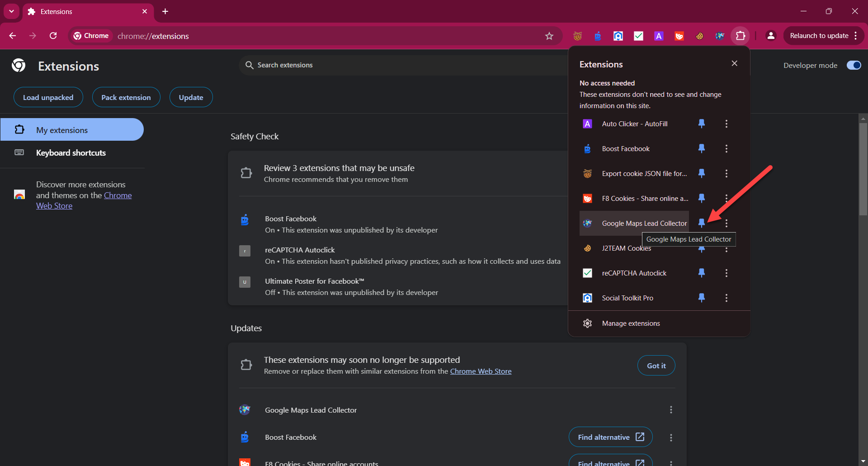Open more actions for Google Maps Lead Collector update row
Screen dimensions: 868x466
pyautogui.click(x=670, y=410)
